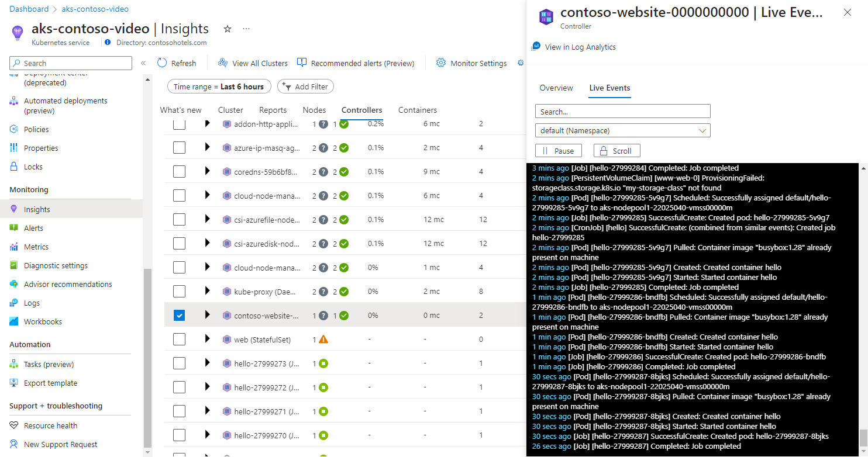868x457 pixels.
Task: Uncheck the contoso-website row checkbox
Action: (x=179, y=315)
